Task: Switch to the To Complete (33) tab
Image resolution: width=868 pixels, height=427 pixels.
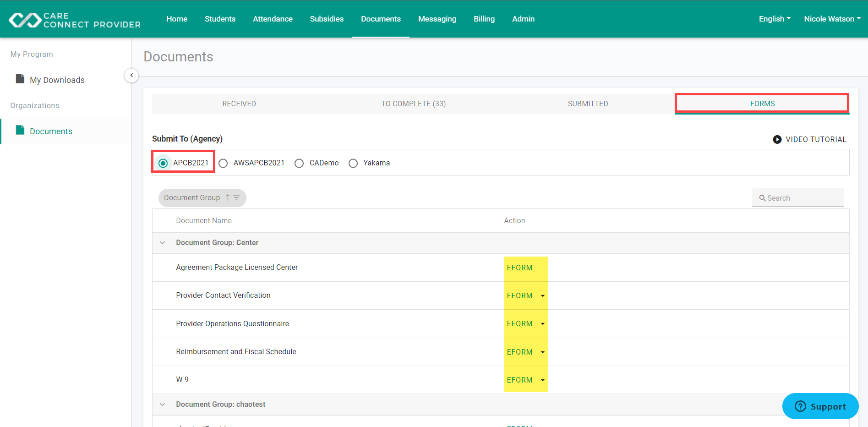Action: coord(414,104)
